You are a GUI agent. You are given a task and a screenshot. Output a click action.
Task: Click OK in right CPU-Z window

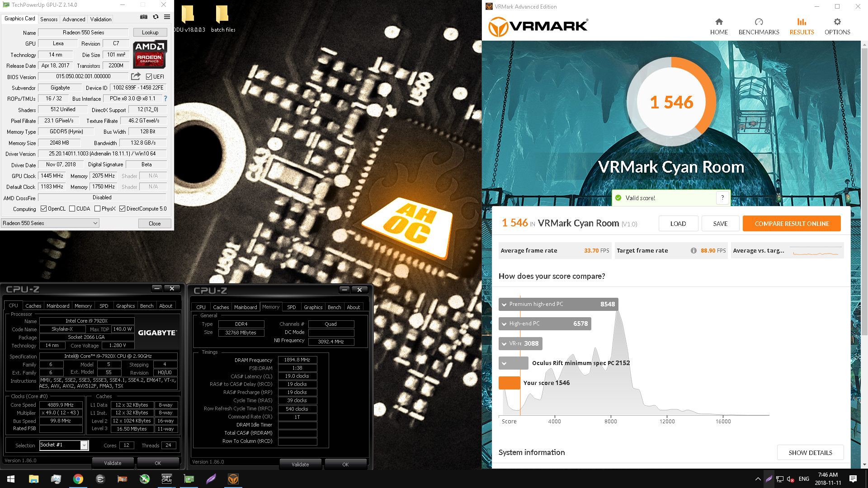pyautogui.click(x=345, y=465)
